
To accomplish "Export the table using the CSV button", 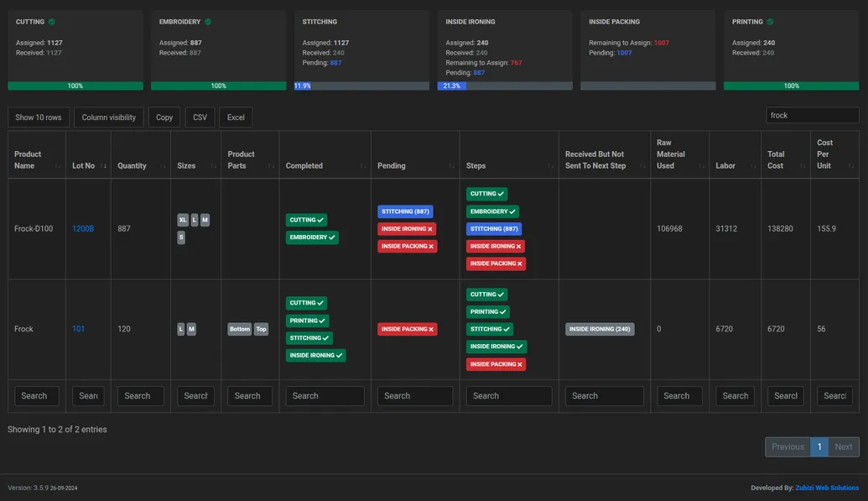I will [x=200, y=117].
